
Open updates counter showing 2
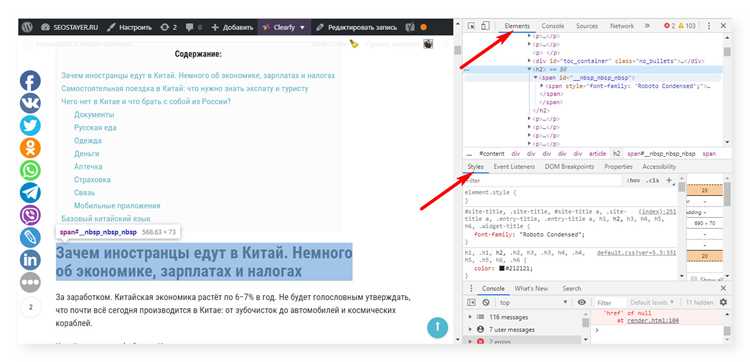tap(169, 27)
